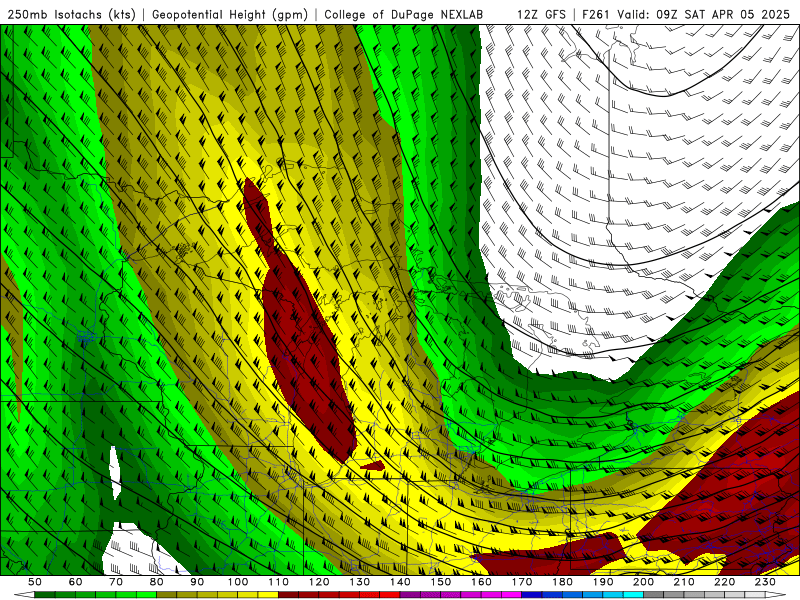Click the '160' legend value
This screenshot has width=800, height=600.
pyautogui.click(x=481, y=582)
